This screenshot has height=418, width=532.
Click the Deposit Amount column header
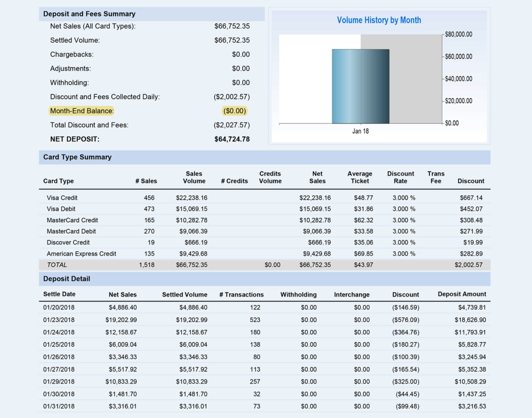pos(462,294)
